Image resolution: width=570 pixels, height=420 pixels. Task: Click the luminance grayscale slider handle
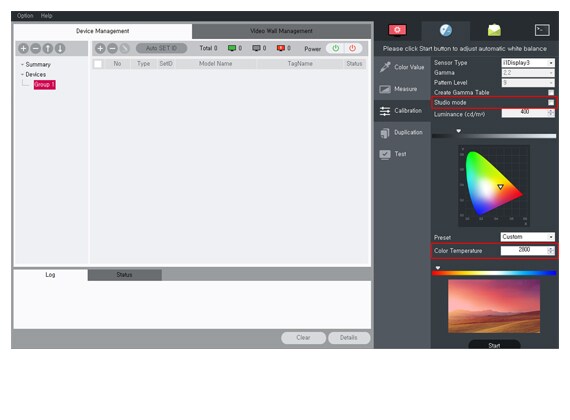click(x=459, y=131)
